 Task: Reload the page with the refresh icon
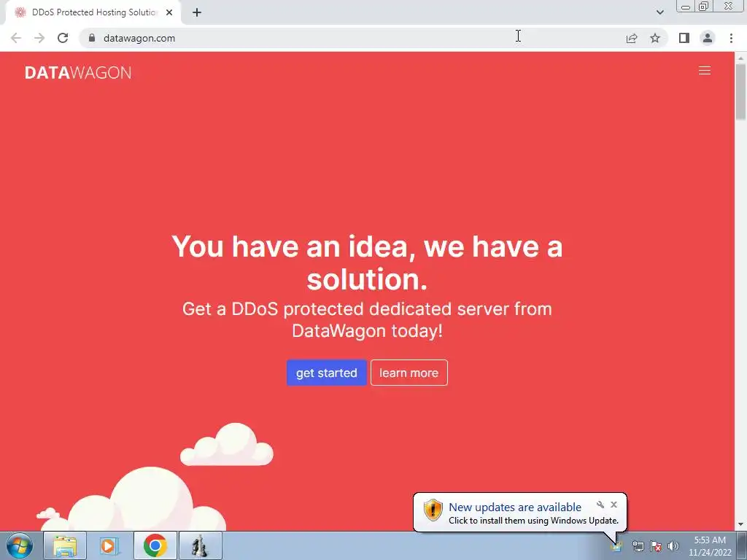tap(63, 38)
